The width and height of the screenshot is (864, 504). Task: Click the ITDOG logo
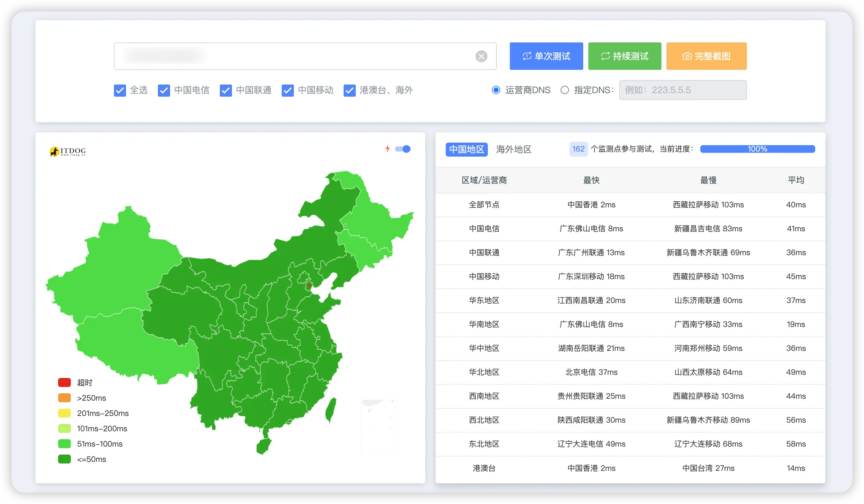click(x=68, y=151)
